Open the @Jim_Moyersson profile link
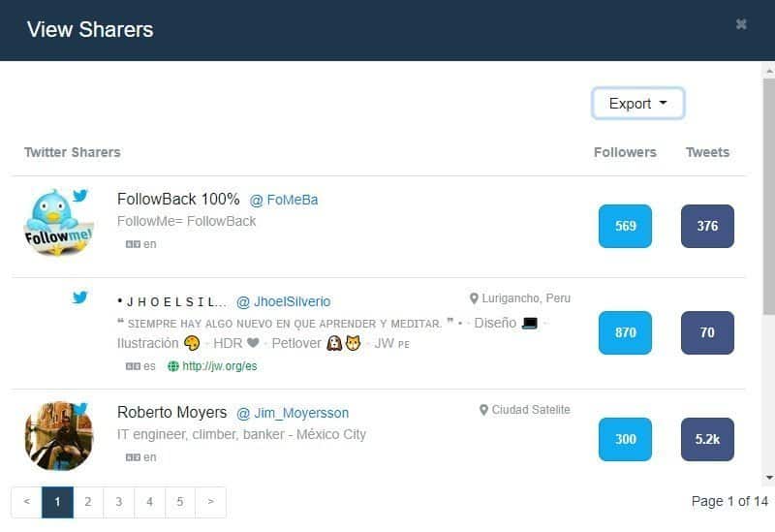 (293, 413)
